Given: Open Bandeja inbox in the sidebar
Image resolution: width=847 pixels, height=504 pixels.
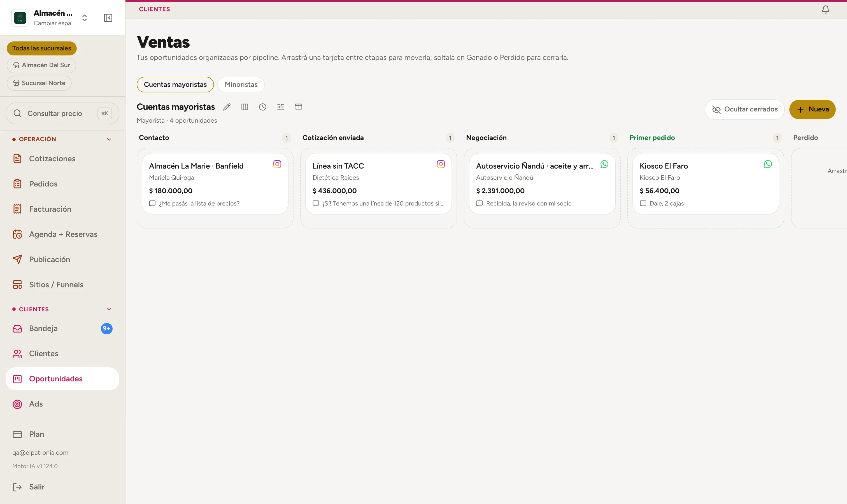Looking at the screenshot, I should (62, 328).
